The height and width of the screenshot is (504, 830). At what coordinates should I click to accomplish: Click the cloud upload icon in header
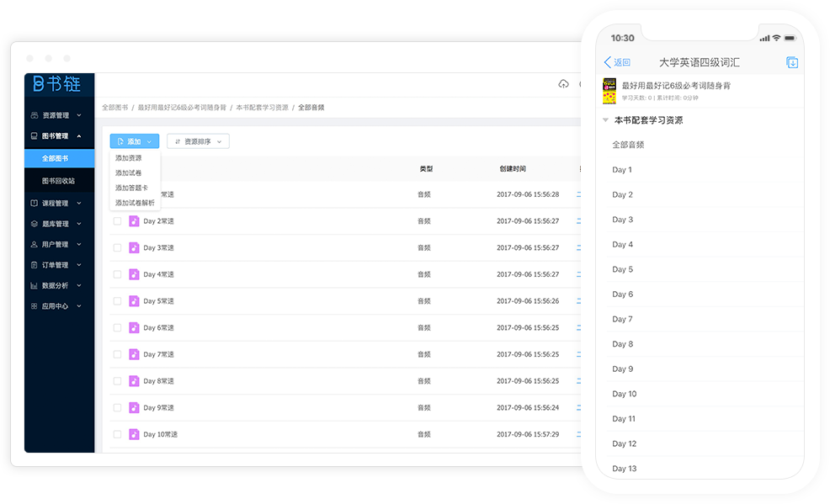tap(563, 84)
